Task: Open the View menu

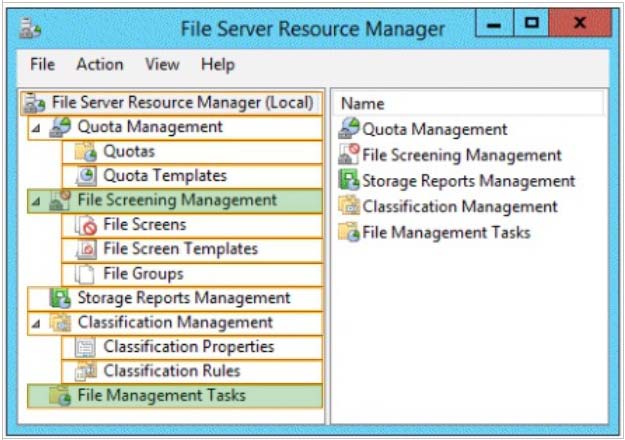Action: pos(162,64)
